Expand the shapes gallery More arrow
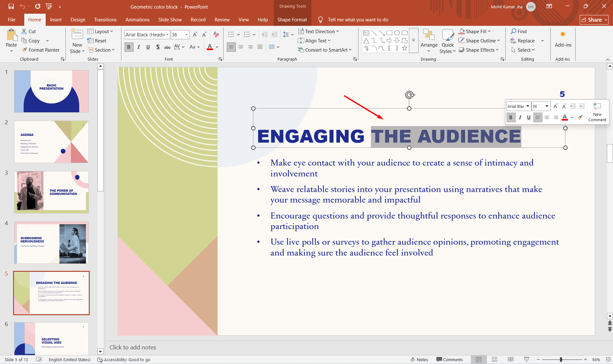 (x=414, y=41)
